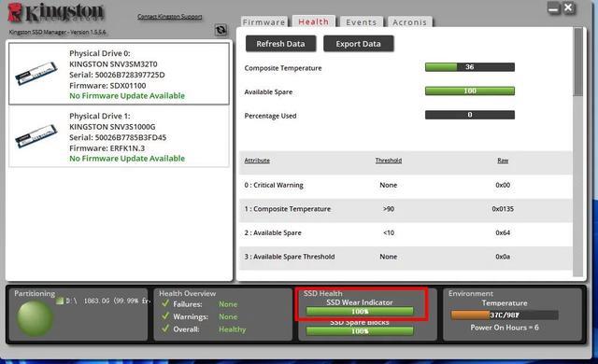Click threshold value <10

[x=389, y=232]
